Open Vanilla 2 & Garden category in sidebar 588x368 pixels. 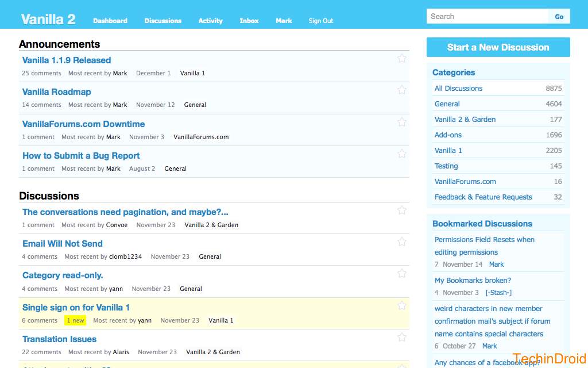pos(465,120)
